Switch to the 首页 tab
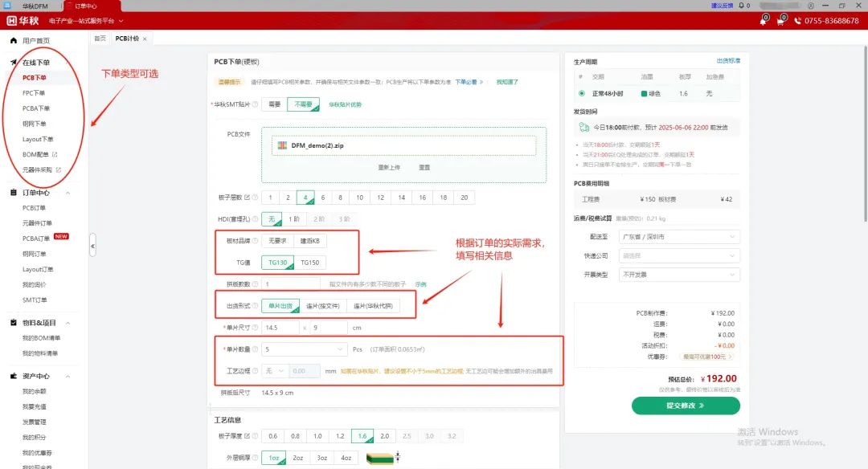The height and width of the screenshot is (469, 868). coord(100,39)
